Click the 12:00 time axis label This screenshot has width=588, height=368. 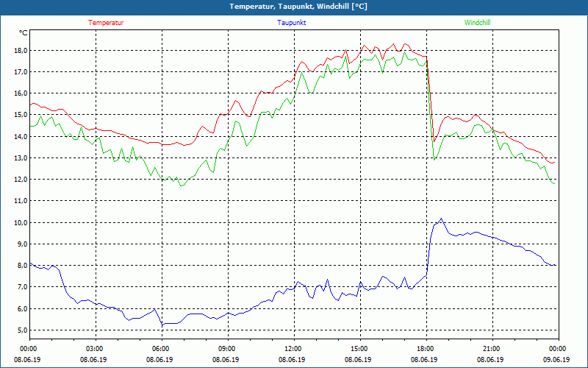pyautogui.click(x=292, y=349)
